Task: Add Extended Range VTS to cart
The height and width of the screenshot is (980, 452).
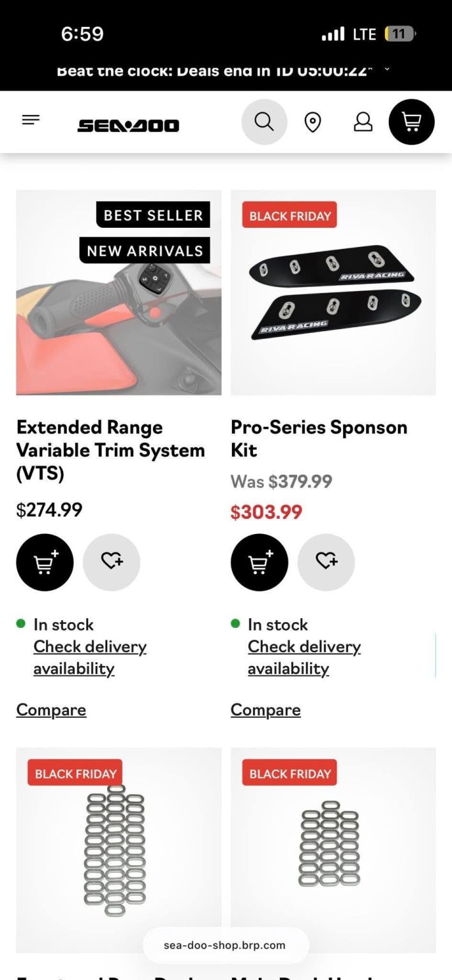Action: 45,562
